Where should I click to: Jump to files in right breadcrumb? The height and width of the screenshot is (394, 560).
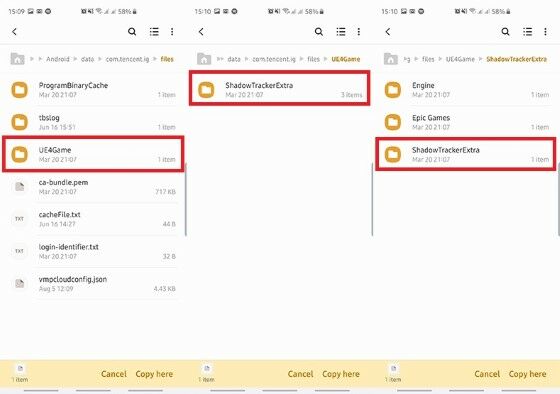coord(428,59)
